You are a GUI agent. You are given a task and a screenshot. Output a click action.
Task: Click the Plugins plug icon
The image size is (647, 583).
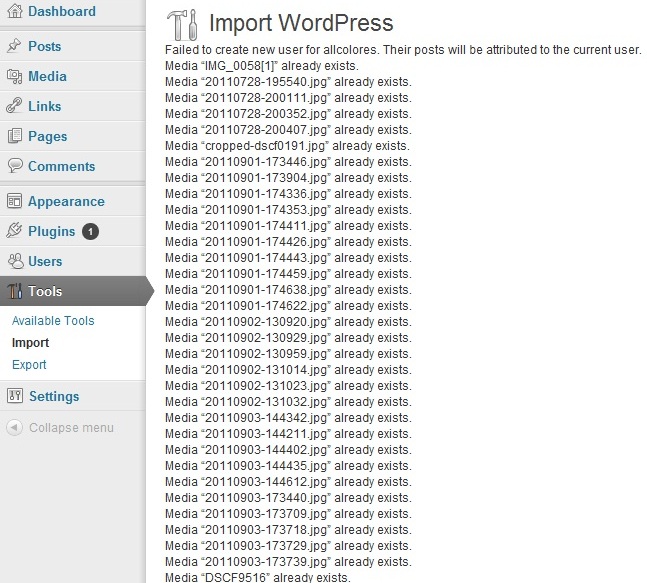(14, 231)
